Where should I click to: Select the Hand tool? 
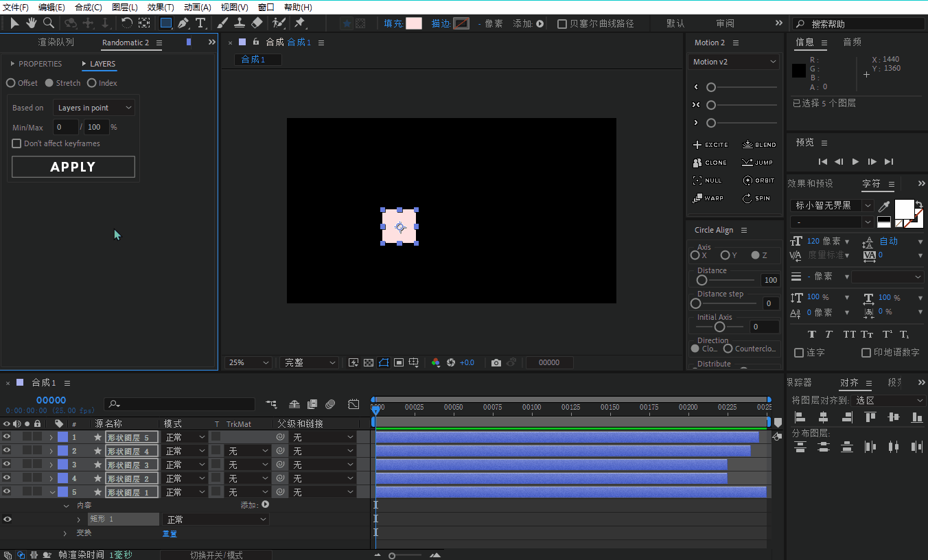pos(32,23)
